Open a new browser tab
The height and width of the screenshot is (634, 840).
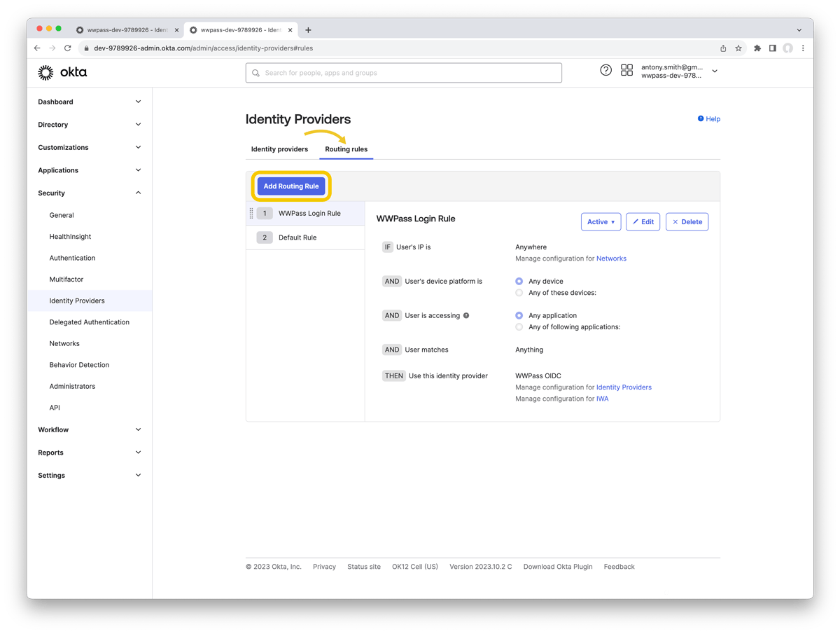[308, 30]
